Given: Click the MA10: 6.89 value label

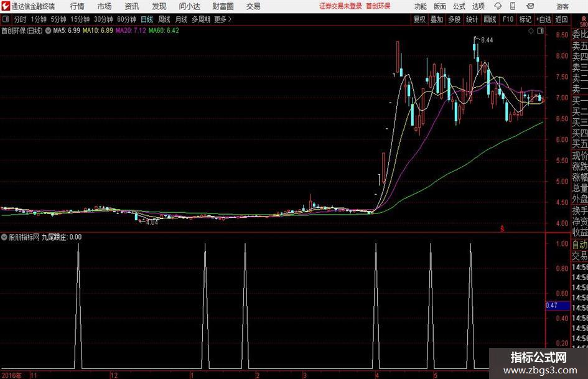Looking at the screenshot, I should [98, 30].
